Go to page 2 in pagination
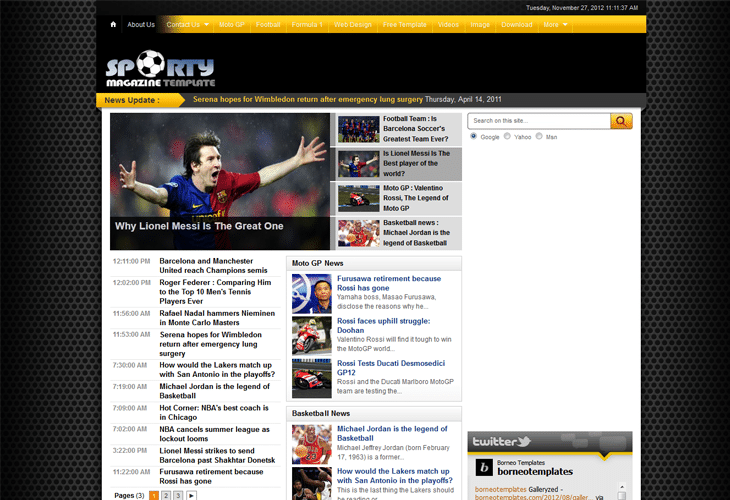This screenshot has width=730, height=500. point(166,496)
